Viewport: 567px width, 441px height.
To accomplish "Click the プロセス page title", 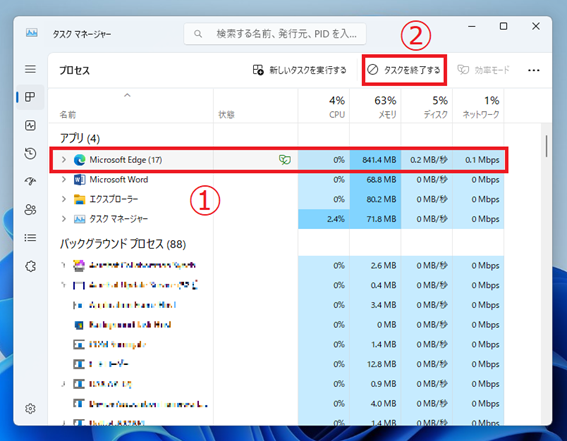I will (x=74, y=70).
